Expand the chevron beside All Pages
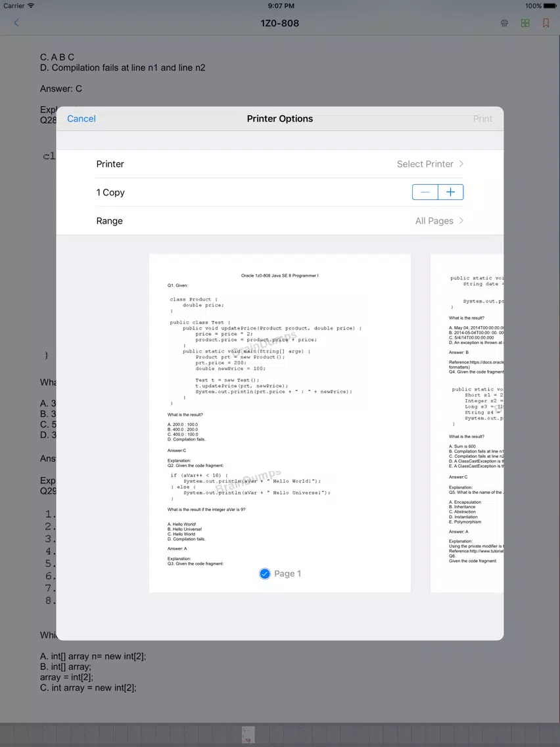The height and width of the screenshot is (747, 560). pyautogui.click(x=461, y=220)
